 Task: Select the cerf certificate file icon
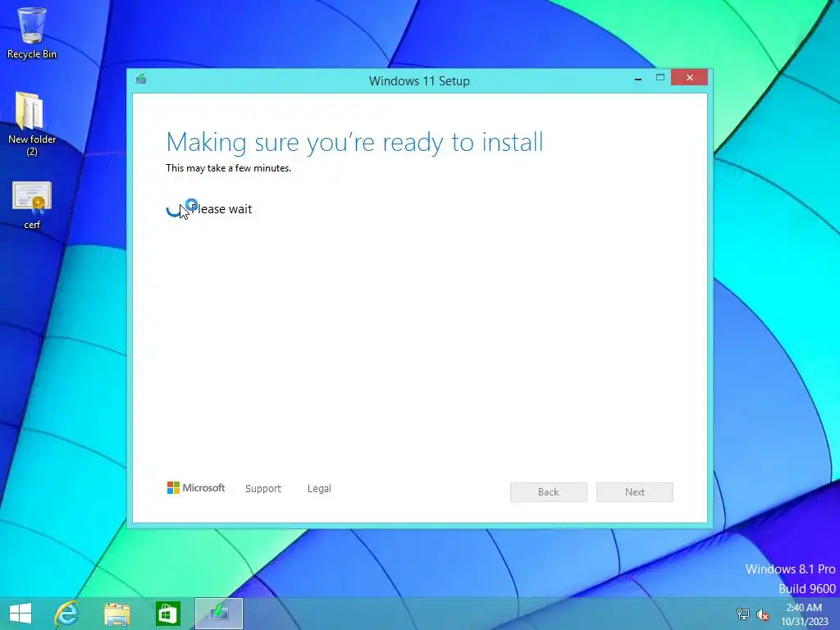point(32,205)
